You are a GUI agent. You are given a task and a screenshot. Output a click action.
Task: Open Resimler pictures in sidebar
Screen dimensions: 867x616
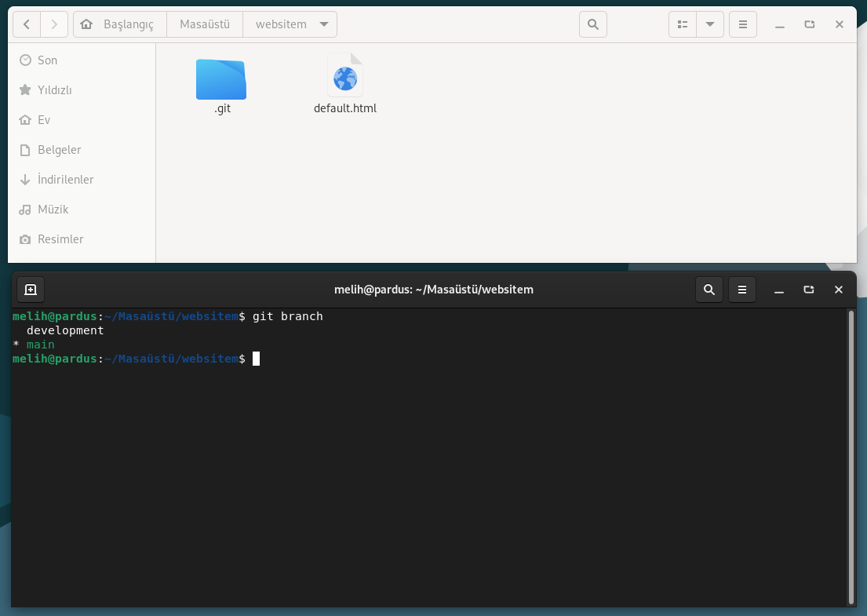pyautogui.click(x=60, y=239)
